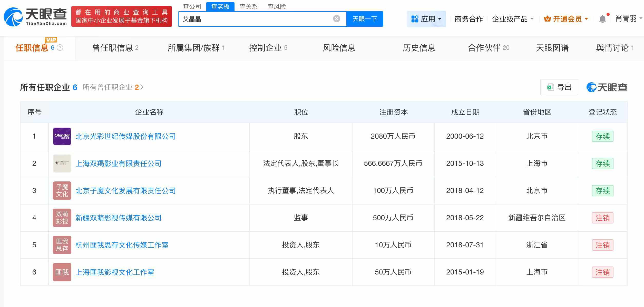
Task: Click the 天眼查 watermark logo above the table
Action: (x=607, y=87)
